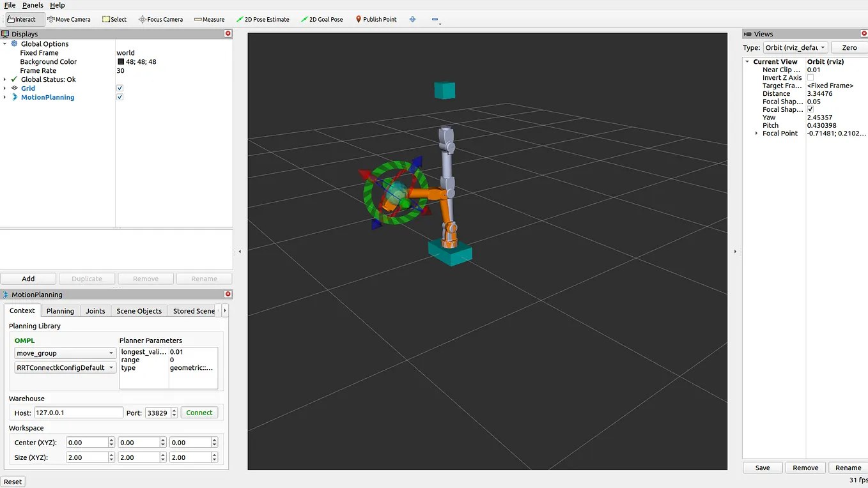
Task: Click the Background Color swatch
Action: [x=120, y=62]
